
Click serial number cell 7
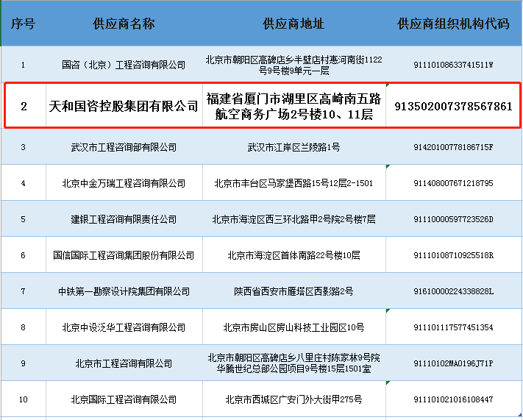[x=24, y=291]
